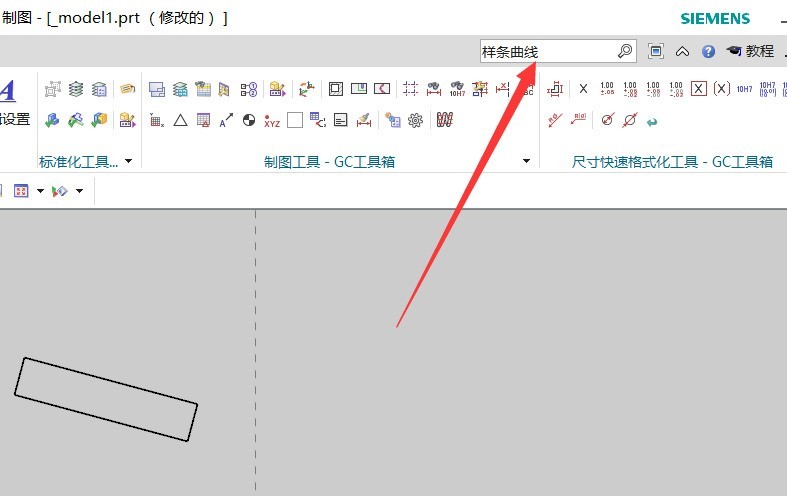Click the text note box icon

point(341,120)
